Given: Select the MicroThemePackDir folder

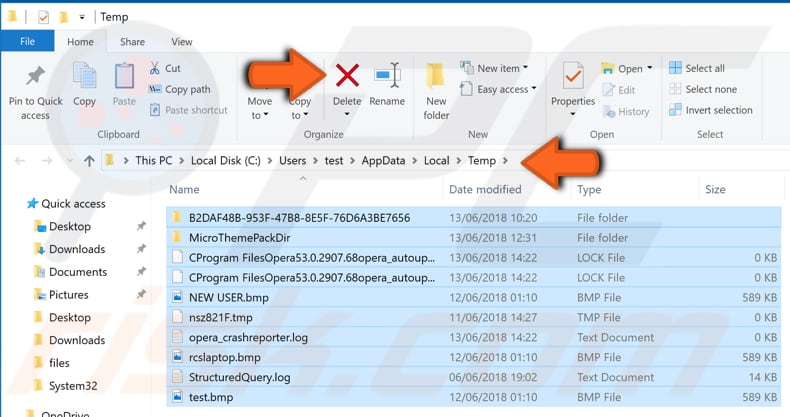Looking at the screenshot, I should pyautogui.click(x=474, y=238).
